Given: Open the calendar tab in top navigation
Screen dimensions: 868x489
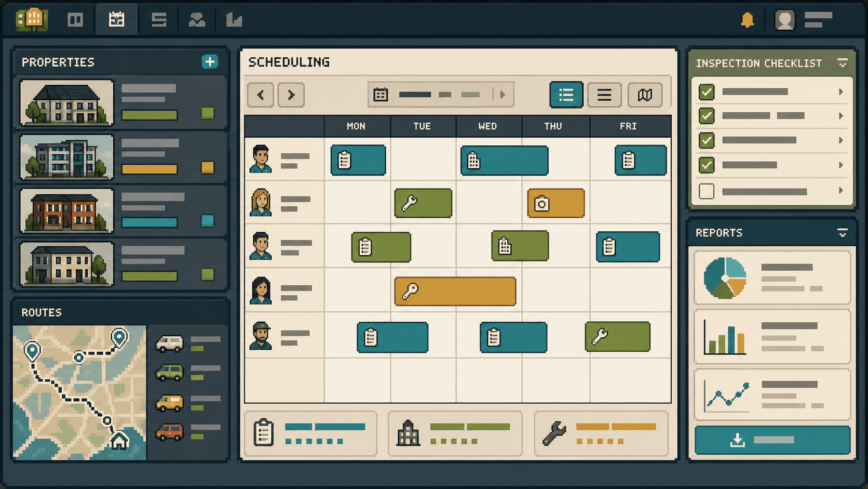Looking at the screenshot, I should [x=116, y=20].
